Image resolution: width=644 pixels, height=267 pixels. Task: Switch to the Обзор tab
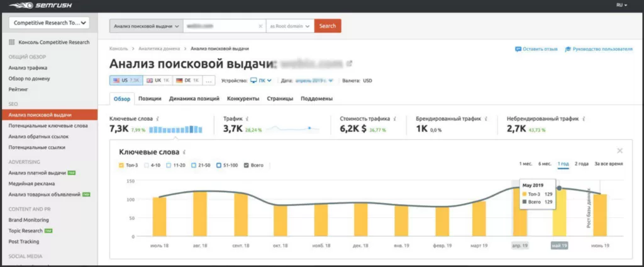(121, 99)
